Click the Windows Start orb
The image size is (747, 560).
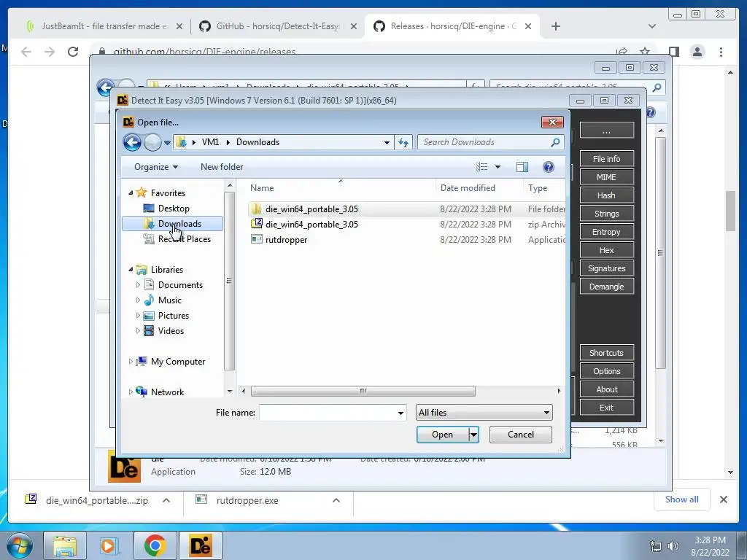(x=20, y=545)
